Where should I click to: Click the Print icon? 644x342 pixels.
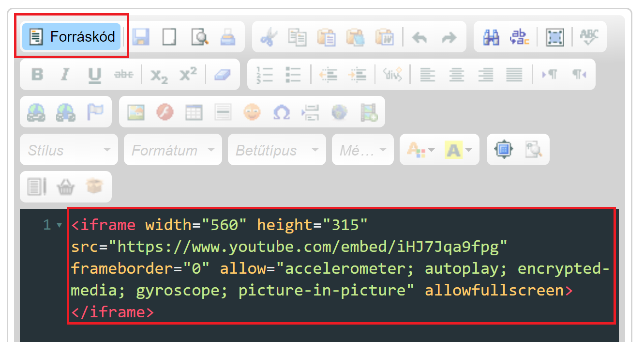tap(228, 37)
